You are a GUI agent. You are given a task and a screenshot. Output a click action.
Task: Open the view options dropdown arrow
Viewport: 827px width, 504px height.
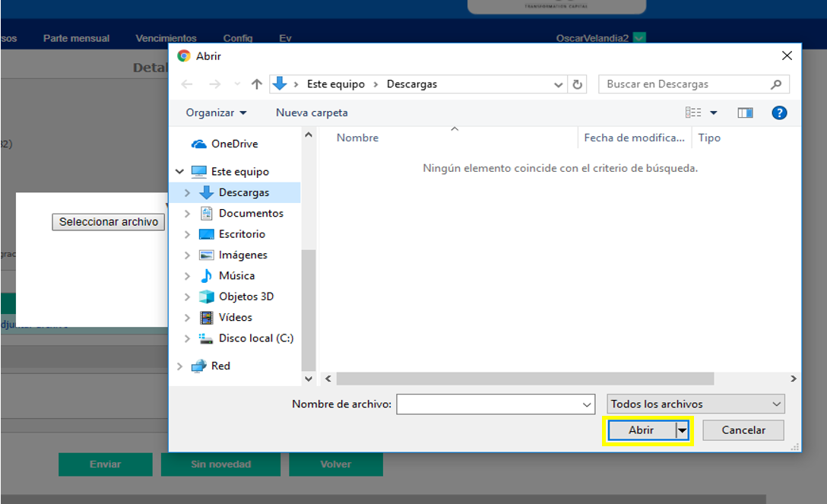(714, 113)
